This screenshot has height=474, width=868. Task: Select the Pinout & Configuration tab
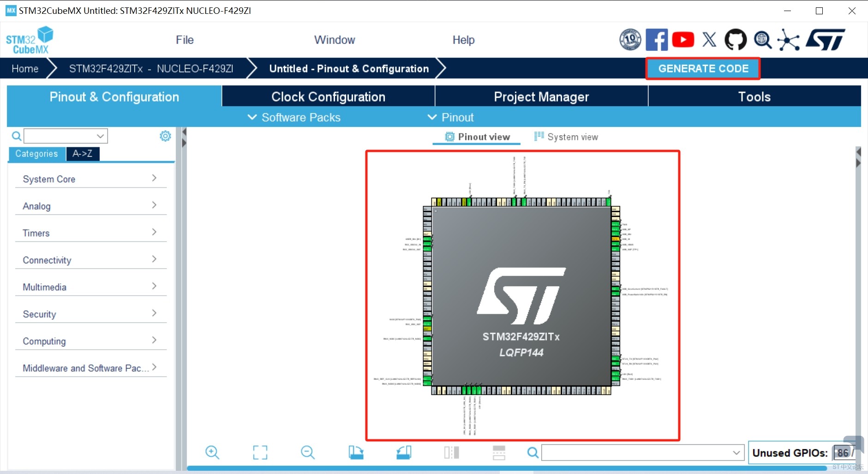[x=114, y=96]
